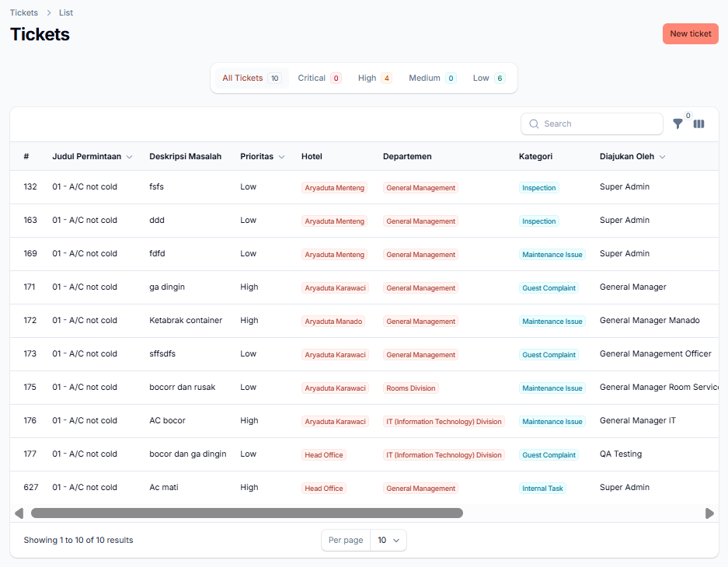Focus the Search input field
The height and width of the screenshot is (567, 728).
pos(598,124)
